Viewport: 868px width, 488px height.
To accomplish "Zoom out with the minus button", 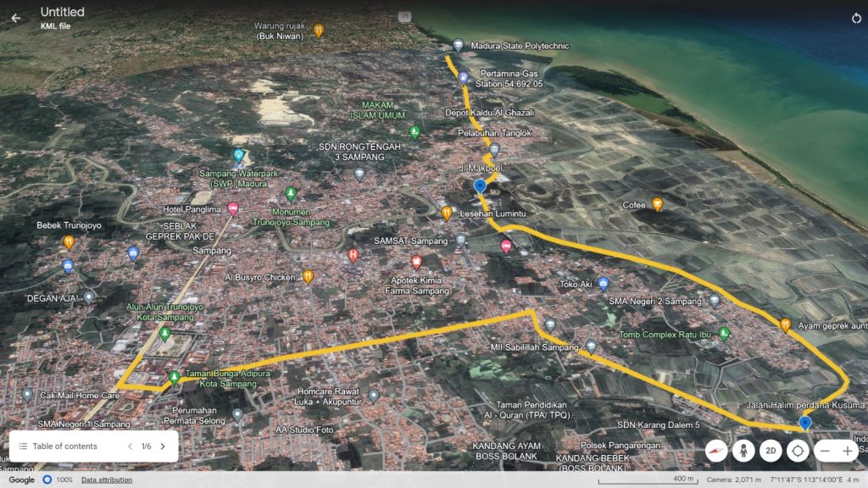I will pos(824,452).
